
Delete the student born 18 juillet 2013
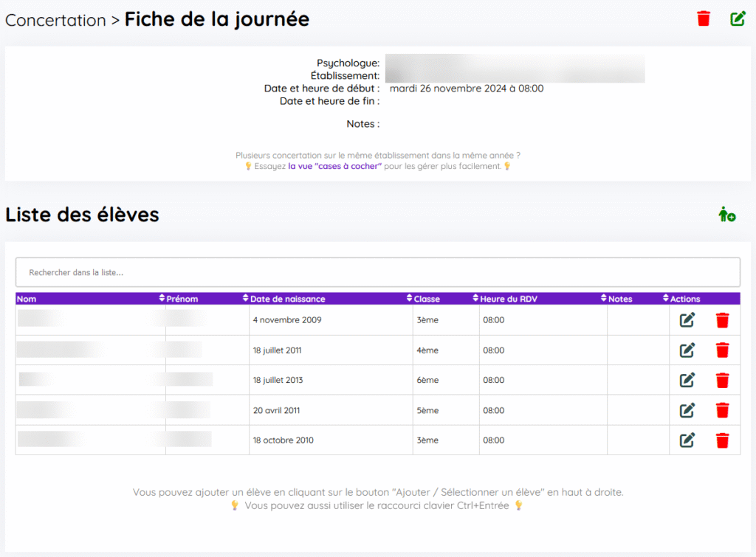pos(722,380)
